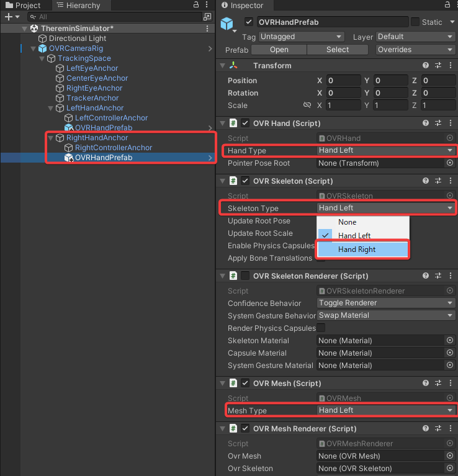
Task: Open Transform component context menu
Action: coord(451,65)
